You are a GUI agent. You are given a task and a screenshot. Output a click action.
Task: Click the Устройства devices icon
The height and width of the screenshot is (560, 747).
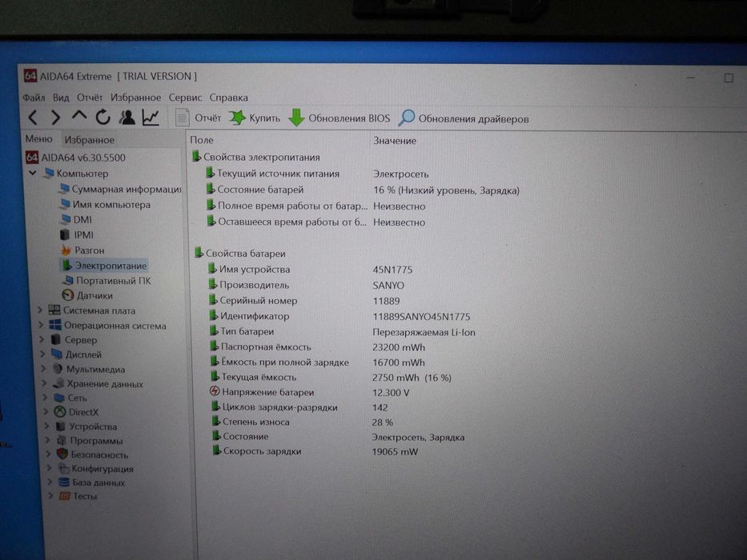60,426
